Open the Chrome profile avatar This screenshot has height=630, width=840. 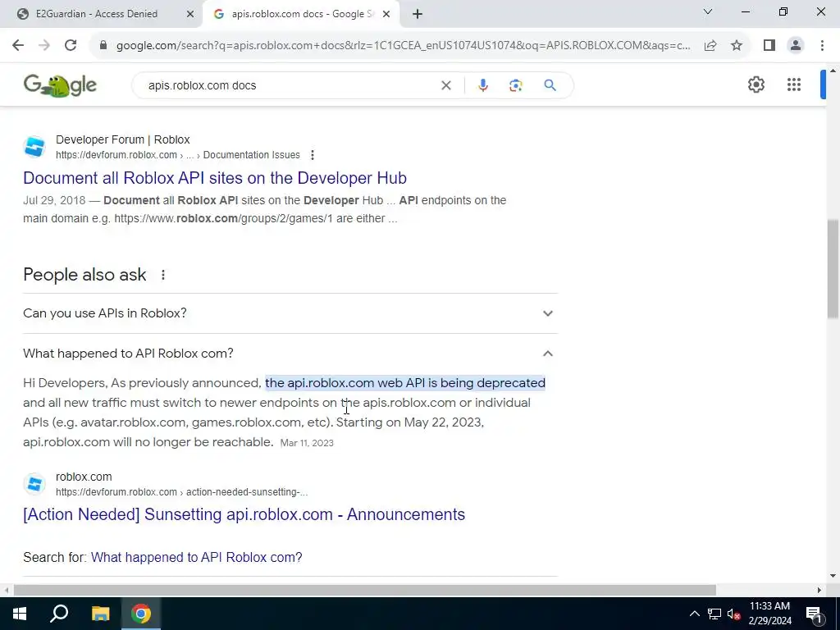click(x=796, y=46)
